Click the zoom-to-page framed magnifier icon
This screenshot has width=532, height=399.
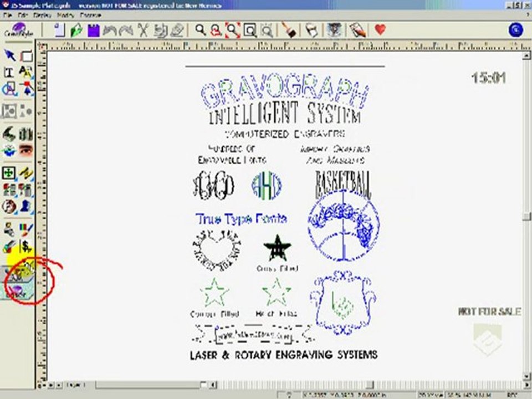pos(250,30)
